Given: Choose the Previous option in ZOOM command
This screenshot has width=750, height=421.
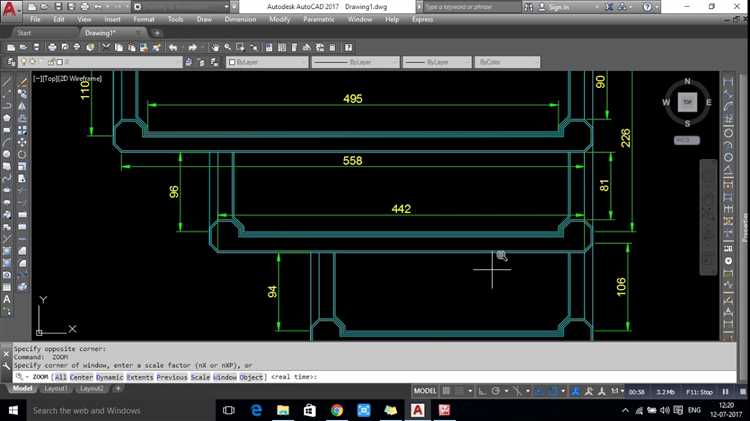Looking at the screenshot, I should pos(171,377).
